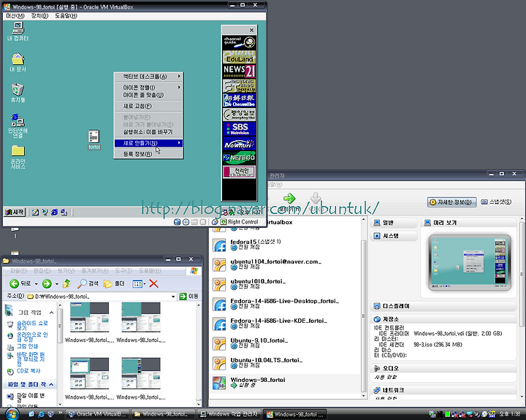Open the Nownuri channel
Image resolution: width=526 pixels, height=420 pixels.
(x=239, y=143)
